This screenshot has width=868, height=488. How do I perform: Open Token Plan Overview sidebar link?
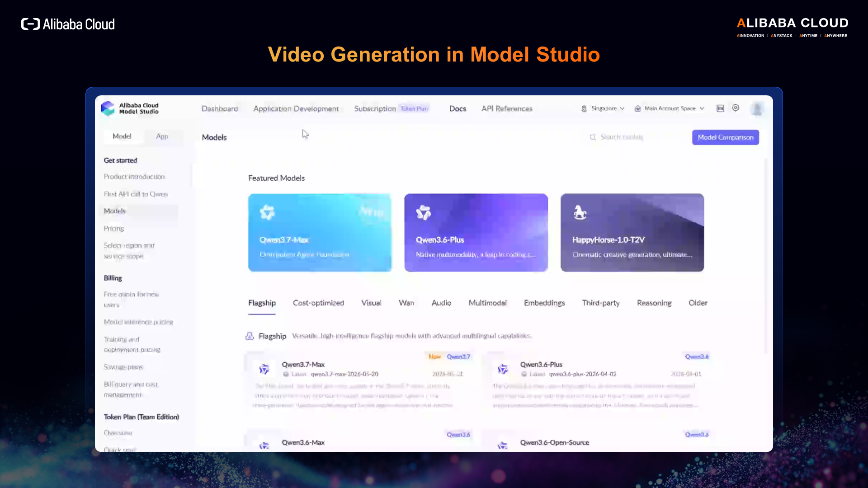tap(118, 433)
